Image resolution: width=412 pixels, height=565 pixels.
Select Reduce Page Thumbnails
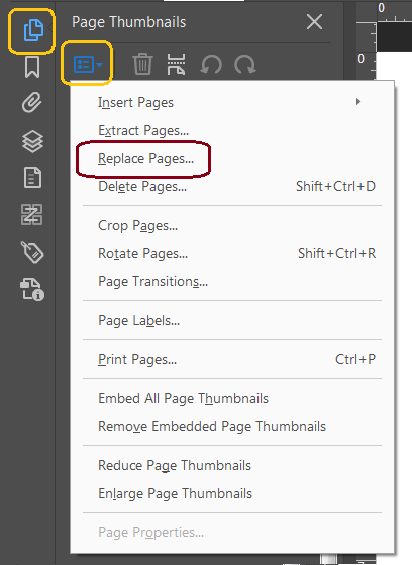(x=232, y=466)
